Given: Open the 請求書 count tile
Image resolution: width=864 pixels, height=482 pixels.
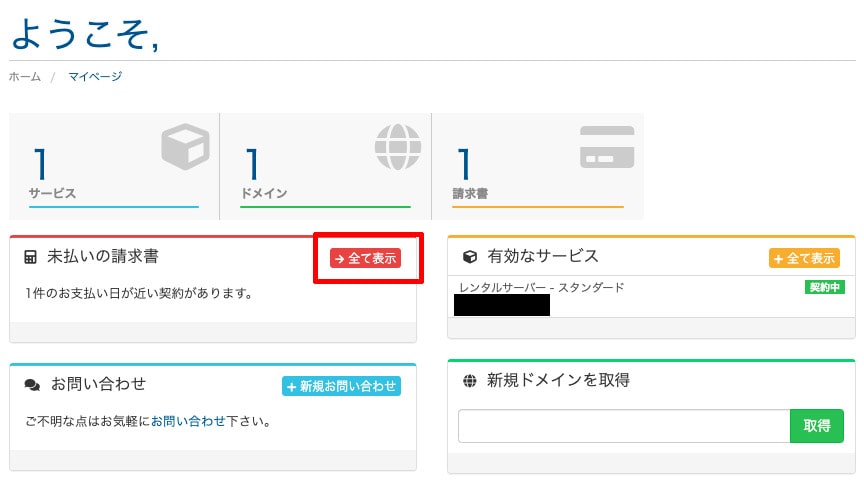Looking at the screenshot, I should (537, 166).
